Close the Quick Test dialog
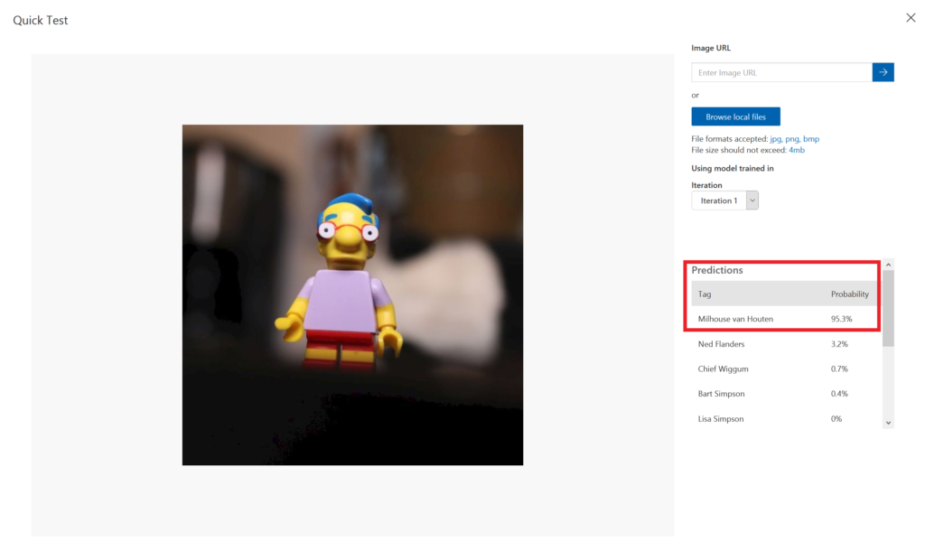This screenshot has height=560, width=925. point(911,18)
